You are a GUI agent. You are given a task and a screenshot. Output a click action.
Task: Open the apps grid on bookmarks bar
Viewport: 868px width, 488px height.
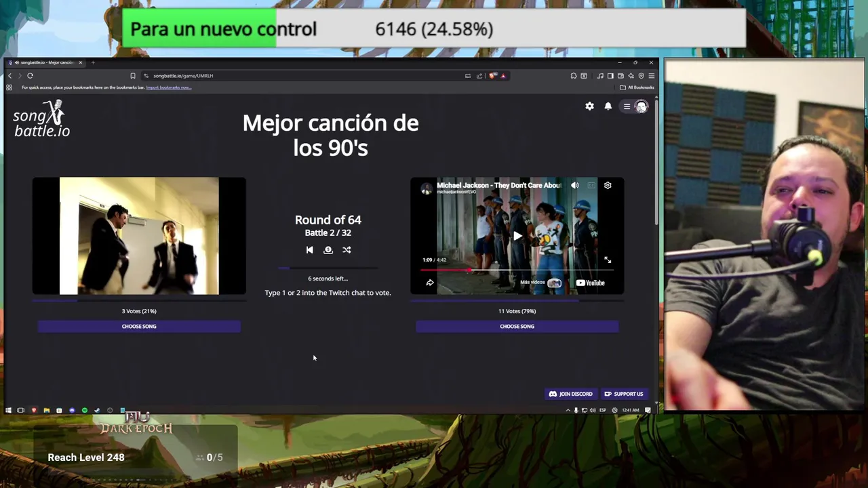point(9,87)
